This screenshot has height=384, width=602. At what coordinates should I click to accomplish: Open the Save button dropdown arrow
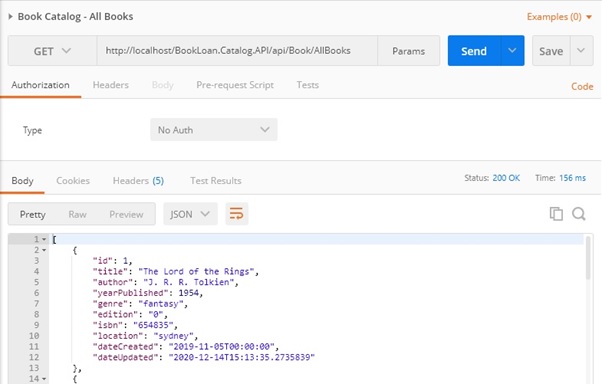coord(581,51)
